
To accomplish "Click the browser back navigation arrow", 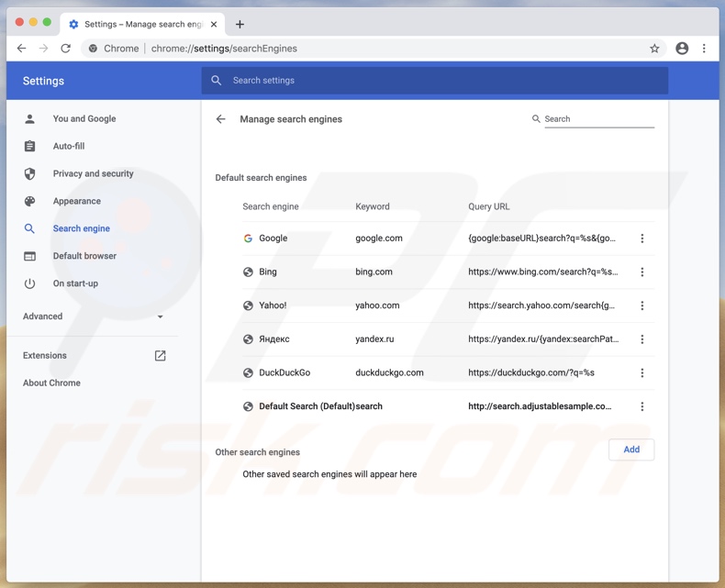I will (22, 49).
